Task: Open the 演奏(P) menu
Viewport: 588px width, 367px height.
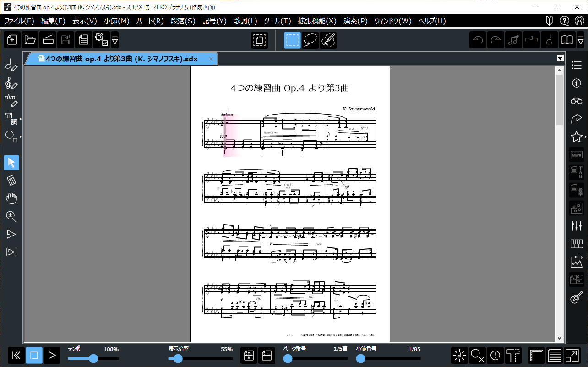Action: (356, 21)
